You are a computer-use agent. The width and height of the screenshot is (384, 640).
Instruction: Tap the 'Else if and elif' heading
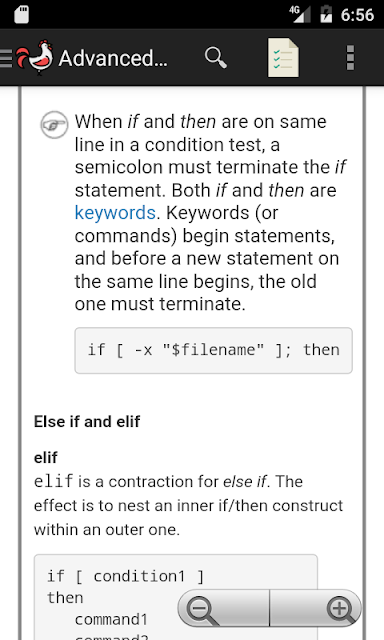pos(87,421)
